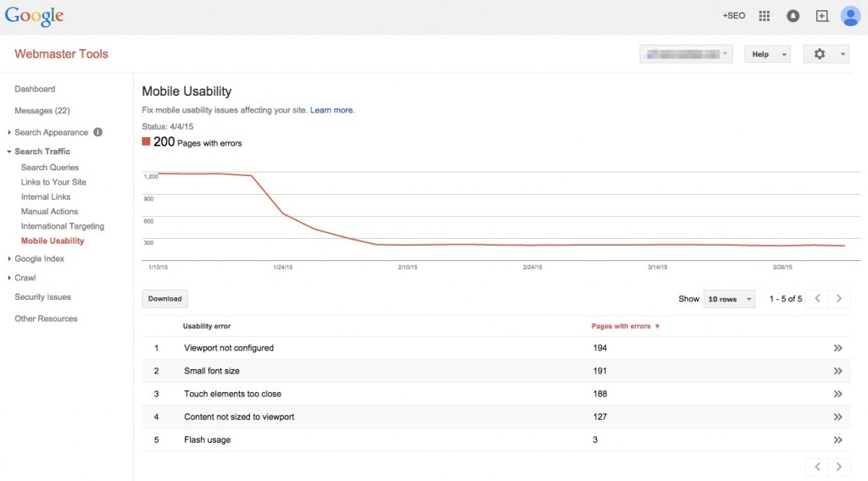868x481 pixels.
Task: Click the red Pages with errors swatch
Action: click(146, 142)
